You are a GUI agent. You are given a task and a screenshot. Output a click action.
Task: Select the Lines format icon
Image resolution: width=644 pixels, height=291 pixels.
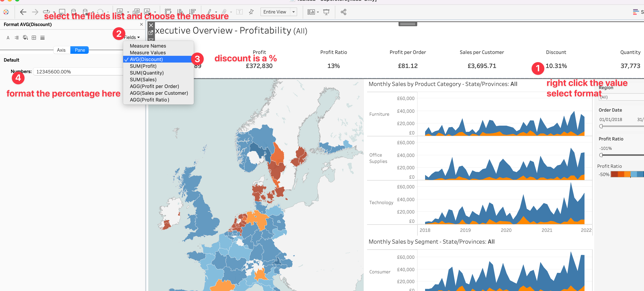coord(42,37)
